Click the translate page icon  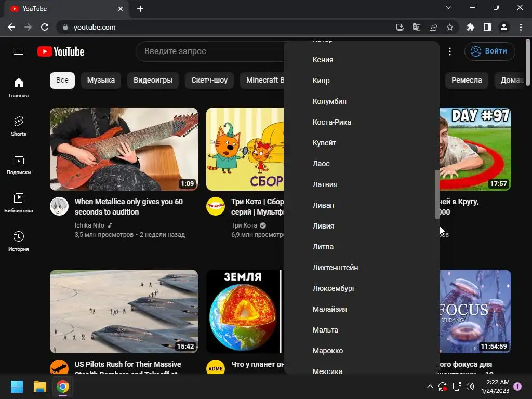point(417,27)
